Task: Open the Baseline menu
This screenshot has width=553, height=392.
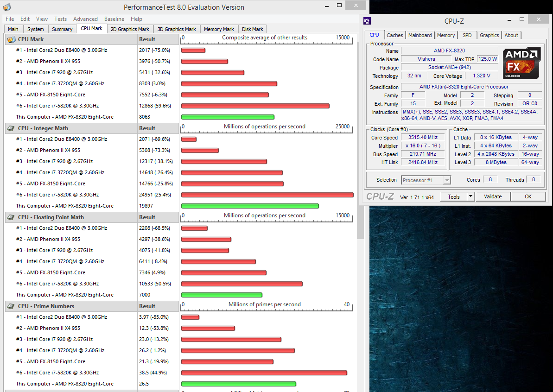Action: click(114, 19)
